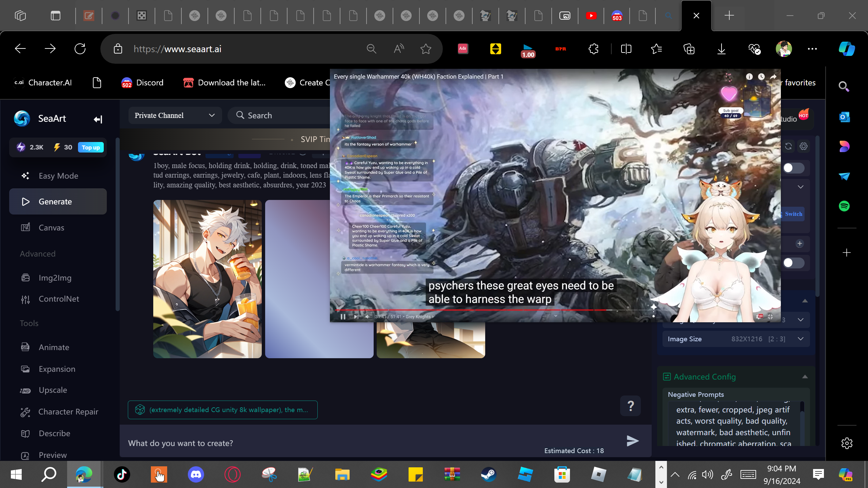
Task: Open ControlNet in the sidebar
Action: point(58,299)
